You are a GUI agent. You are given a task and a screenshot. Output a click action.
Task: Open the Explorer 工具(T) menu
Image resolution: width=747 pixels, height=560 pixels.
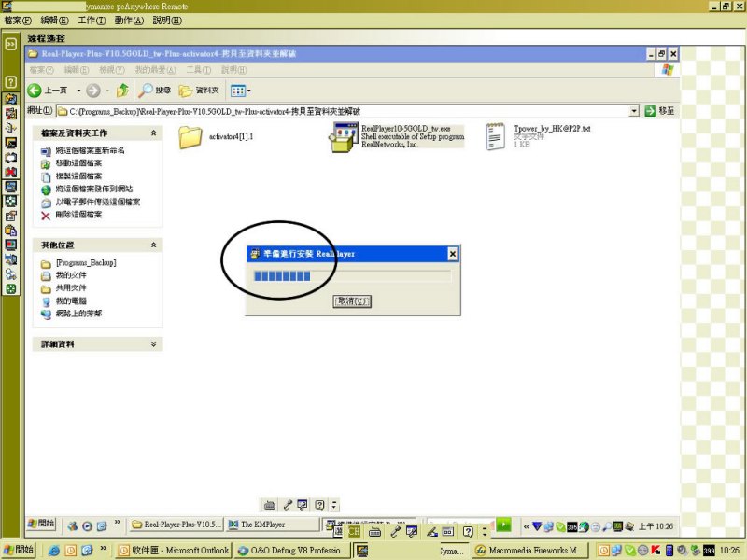(x=198, y=70)
